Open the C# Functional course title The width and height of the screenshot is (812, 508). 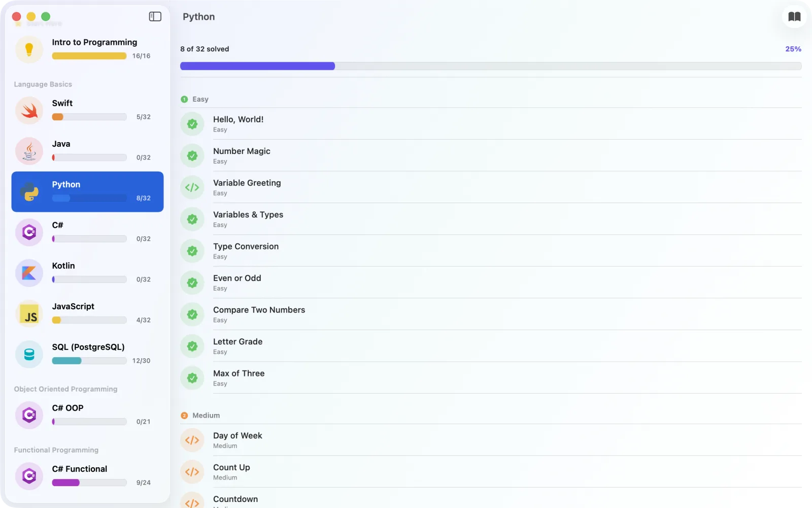coord(80,469)
